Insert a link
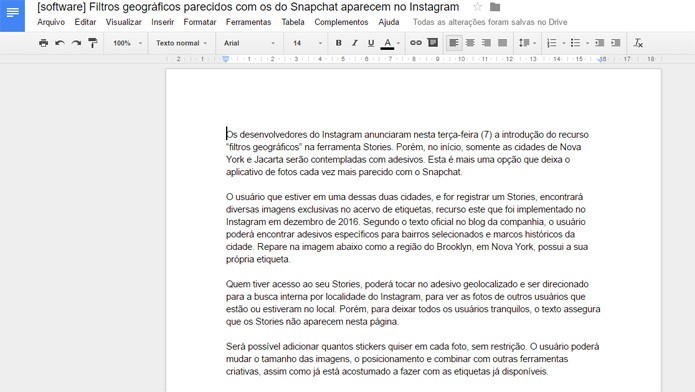This screenshot has width=695, height=392. click(416, 43)
